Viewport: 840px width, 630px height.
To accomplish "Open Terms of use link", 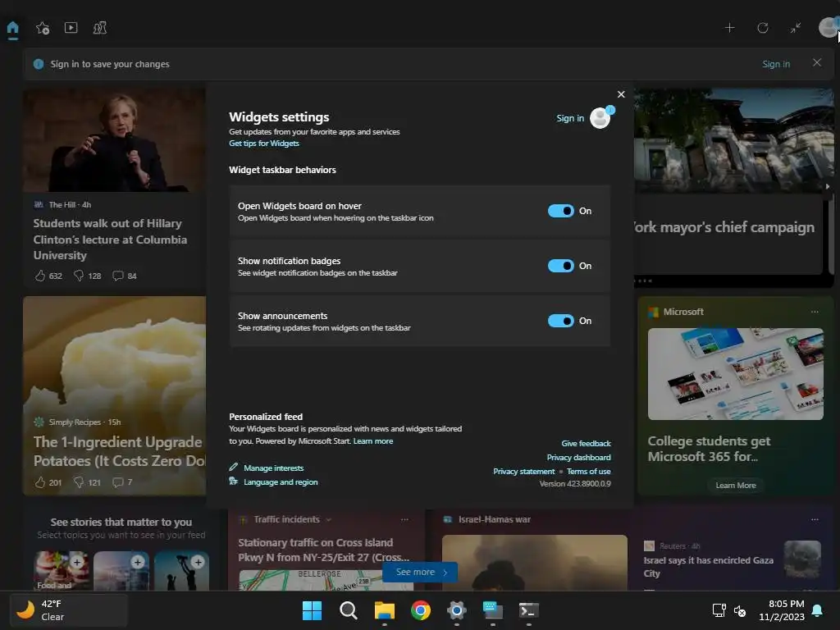I will click(589, 472).
